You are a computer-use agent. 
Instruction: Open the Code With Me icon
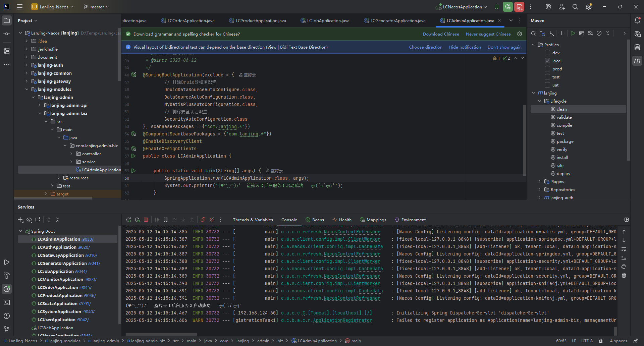tap(562, 7)
